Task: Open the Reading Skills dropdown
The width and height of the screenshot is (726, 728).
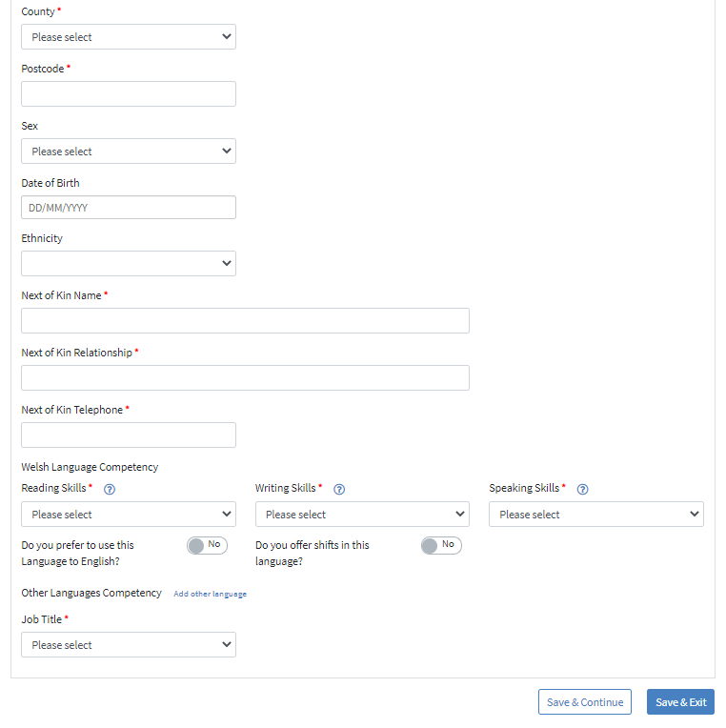Action: pyautogui.click(x=129, y=515)
